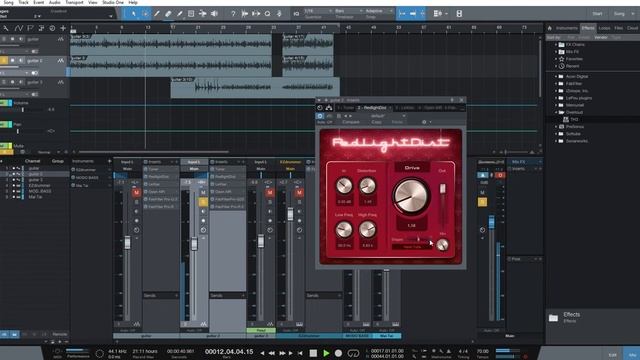Click the guitar channel volume fader
This screenshot has height=360, width=640.
click(128, 242)
